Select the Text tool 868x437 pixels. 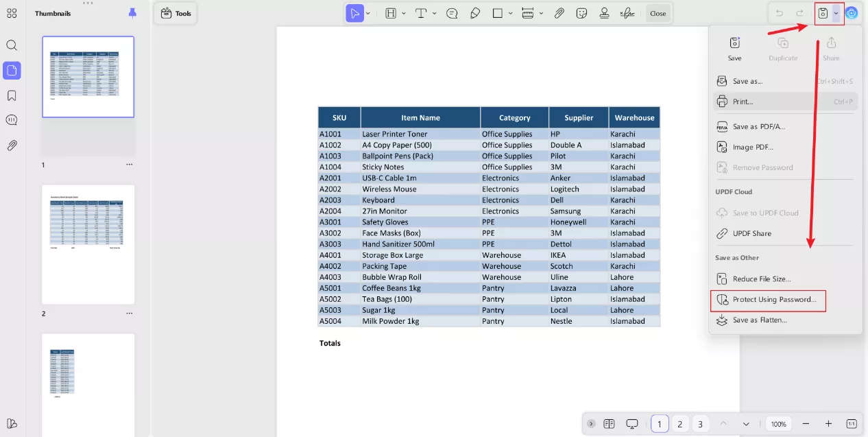point(421,13)
